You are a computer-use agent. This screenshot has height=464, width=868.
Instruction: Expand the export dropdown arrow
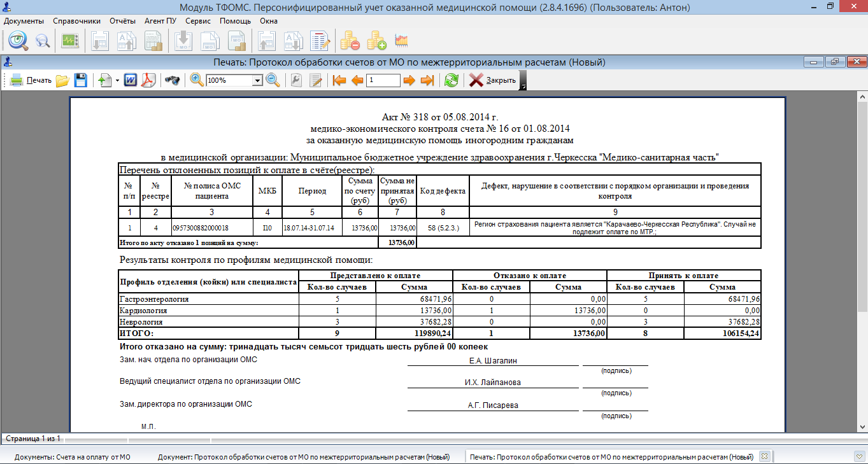pyautogui.click(x=117, y=81)
